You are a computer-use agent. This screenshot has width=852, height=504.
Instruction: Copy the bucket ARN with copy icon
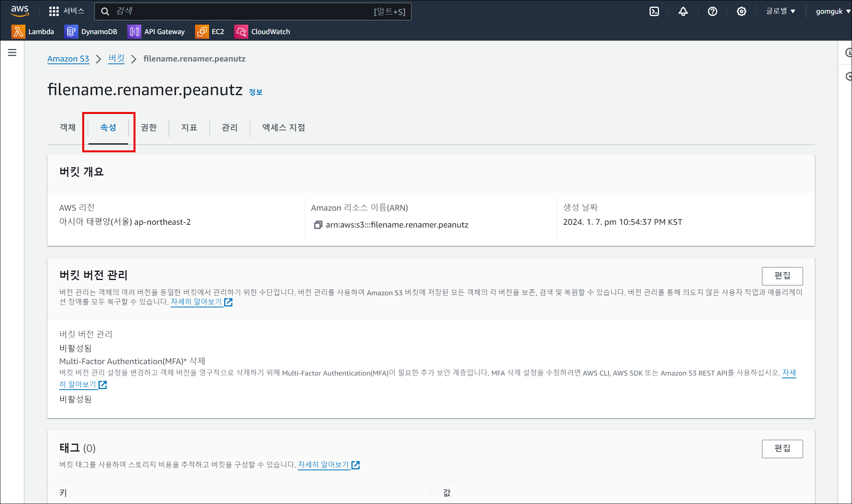(x=318, y=225)
